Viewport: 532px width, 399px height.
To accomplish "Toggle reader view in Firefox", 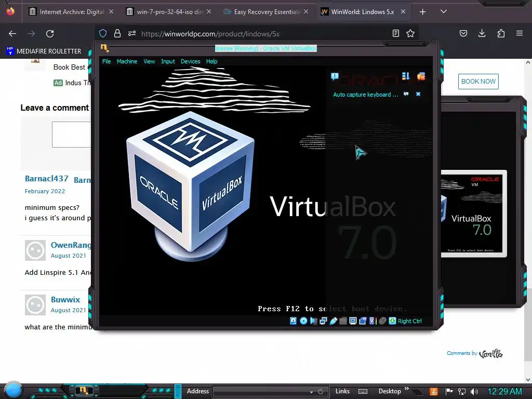I will (395, 33).
